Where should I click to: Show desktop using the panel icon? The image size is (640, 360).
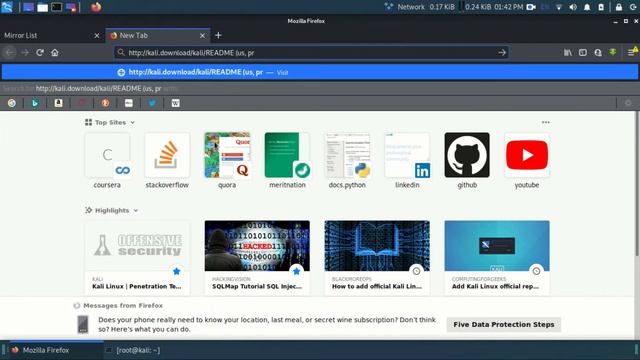[x=28, y=7]
